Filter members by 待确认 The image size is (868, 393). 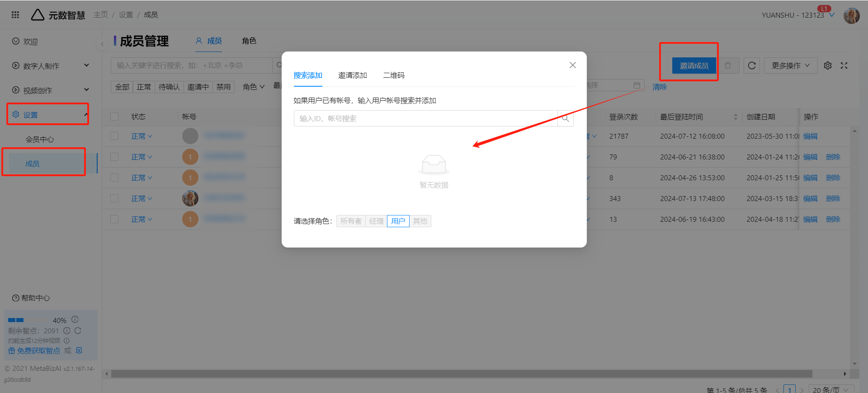169,87
